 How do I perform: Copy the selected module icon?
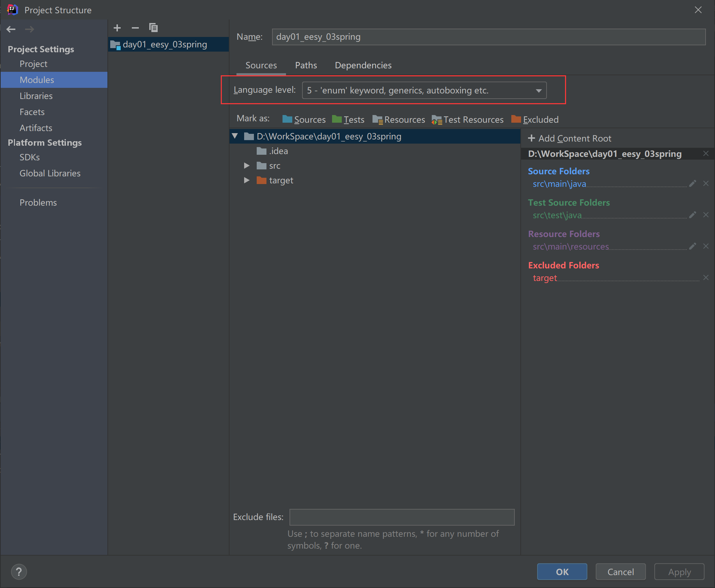[153, 28]
